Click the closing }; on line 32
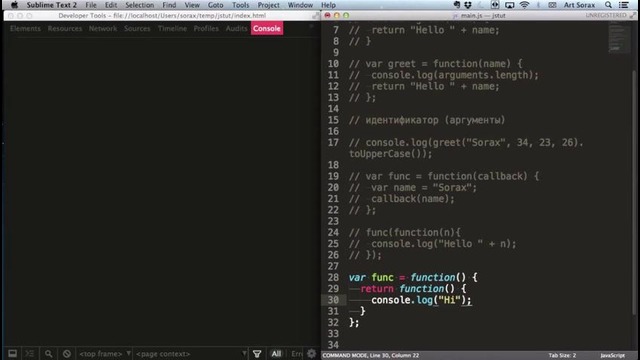Image resolution: width=640 pixels, height=360 pixels. [x=354, y=322]
